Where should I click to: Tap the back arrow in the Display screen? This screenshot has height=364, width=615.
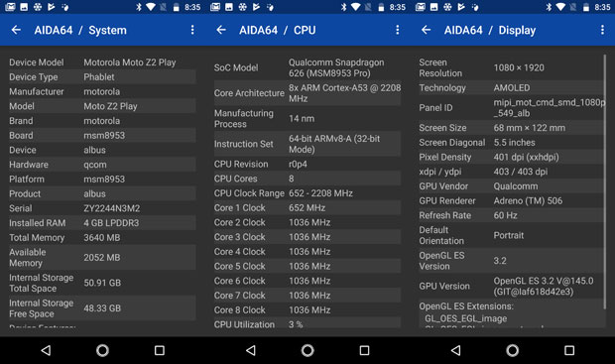pos(426,30)
